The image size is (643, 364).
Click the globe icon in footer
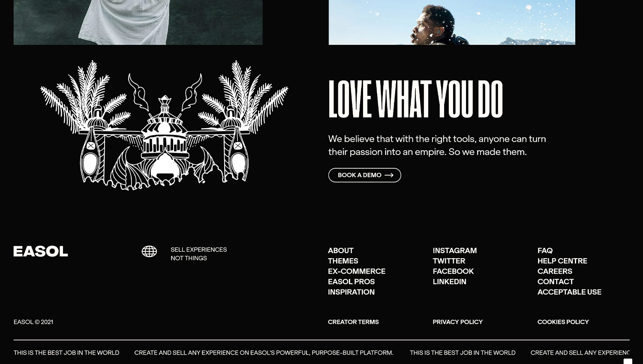click(x=149, y=251)
